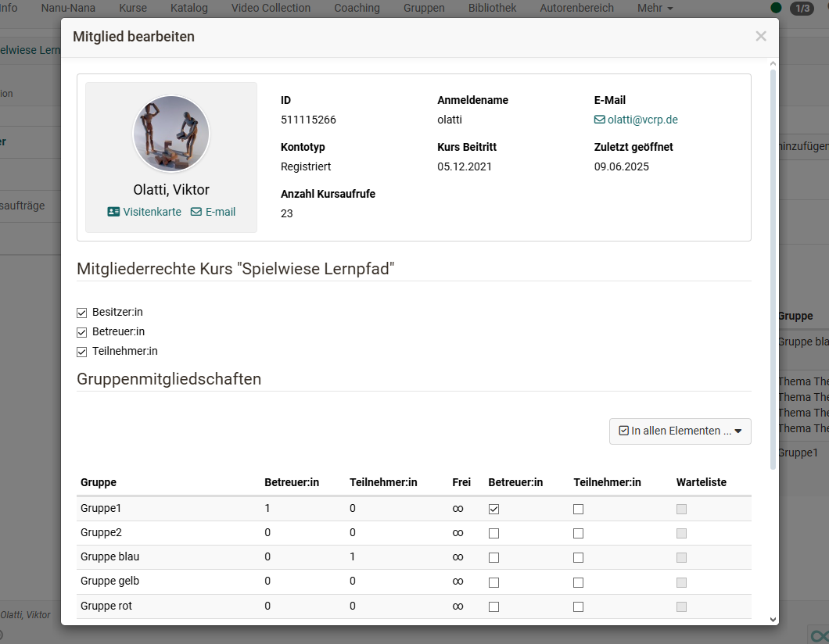Uncheck the Besitzer:in checkbox
The image size is (829, 644).
click(81, 313)
